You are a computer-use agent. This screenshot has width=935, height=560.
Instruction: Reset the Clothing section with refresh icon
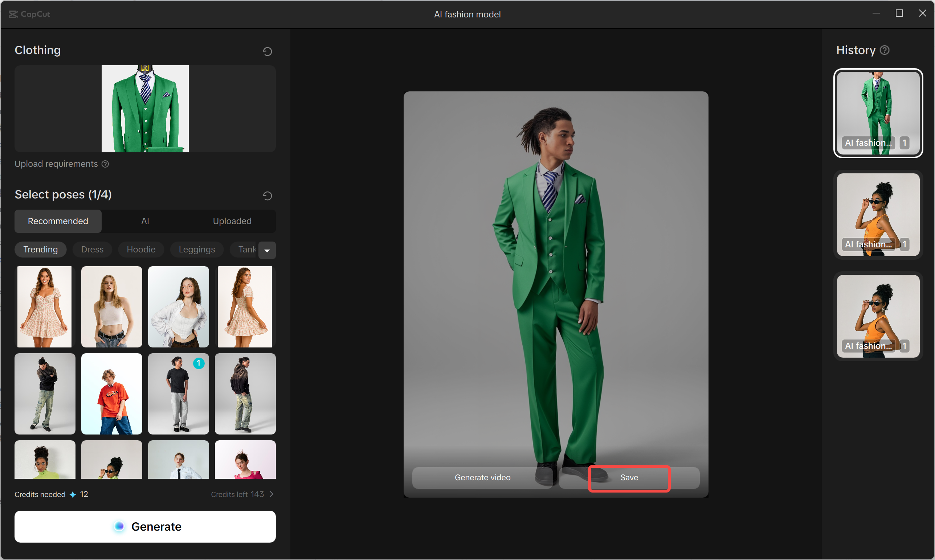click(268, 51)
